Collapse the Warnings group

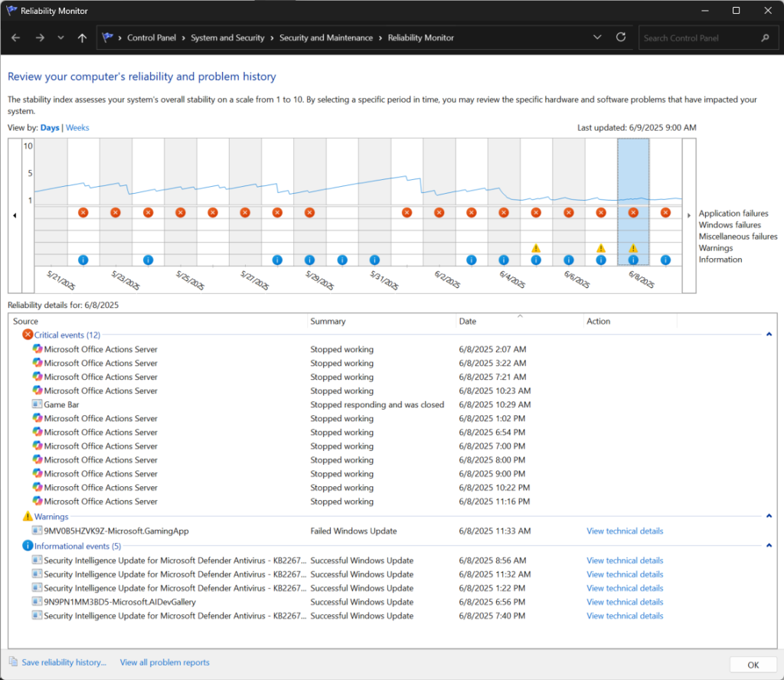(769, 517)
